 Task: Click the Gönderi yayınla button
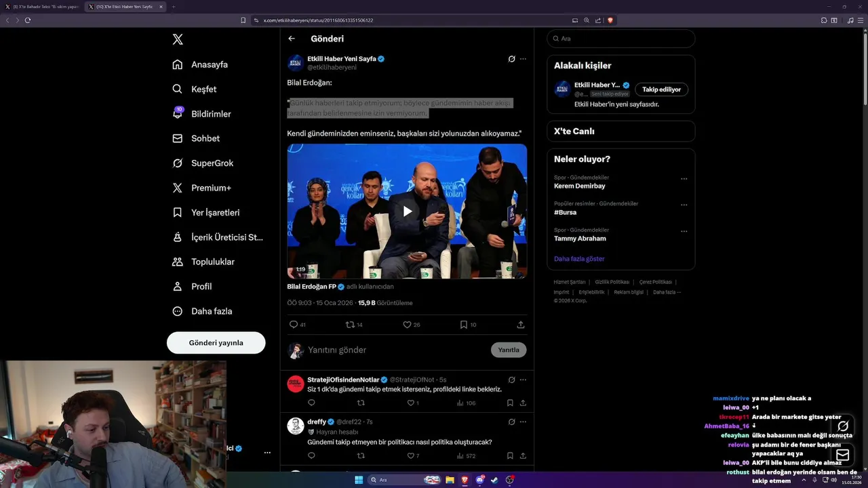point(216,343)
